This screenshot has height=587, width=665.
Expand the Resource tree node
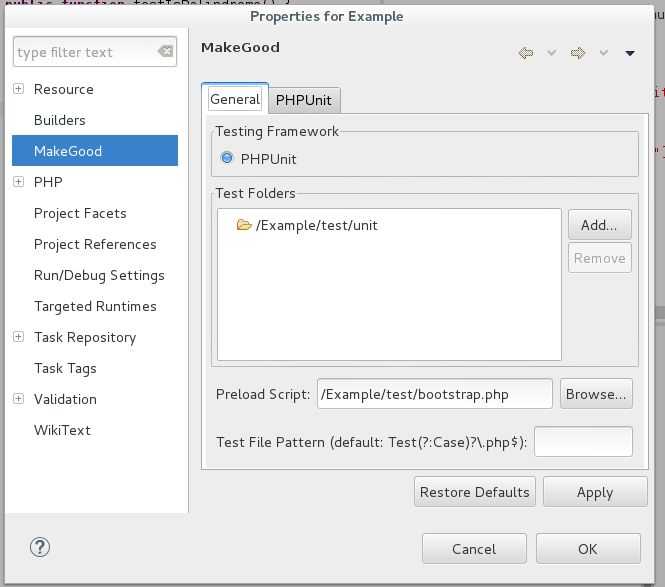coord(18,89)
